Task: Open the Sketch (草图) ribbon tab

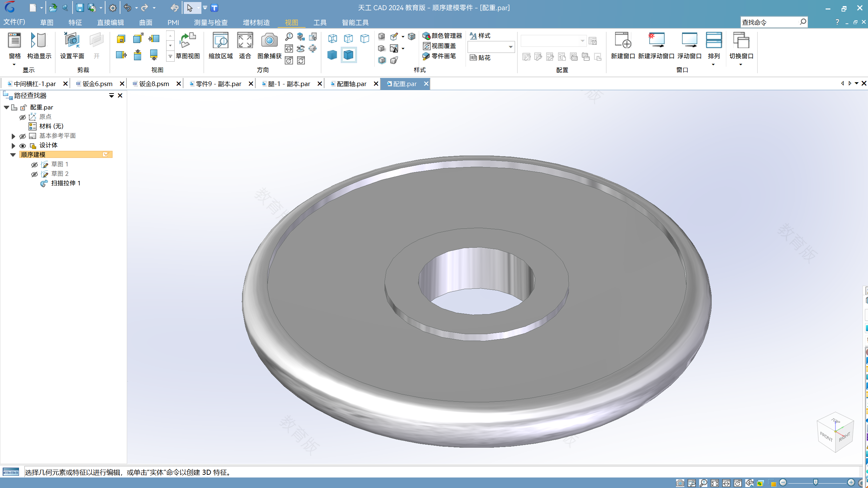Action: [x=46, y=22]
